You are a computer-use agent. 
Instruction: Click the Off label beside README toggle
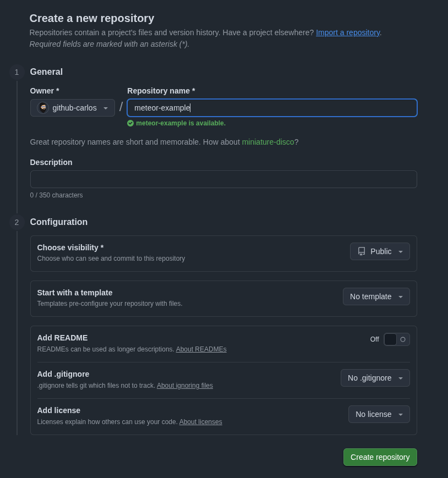[374, 339]
